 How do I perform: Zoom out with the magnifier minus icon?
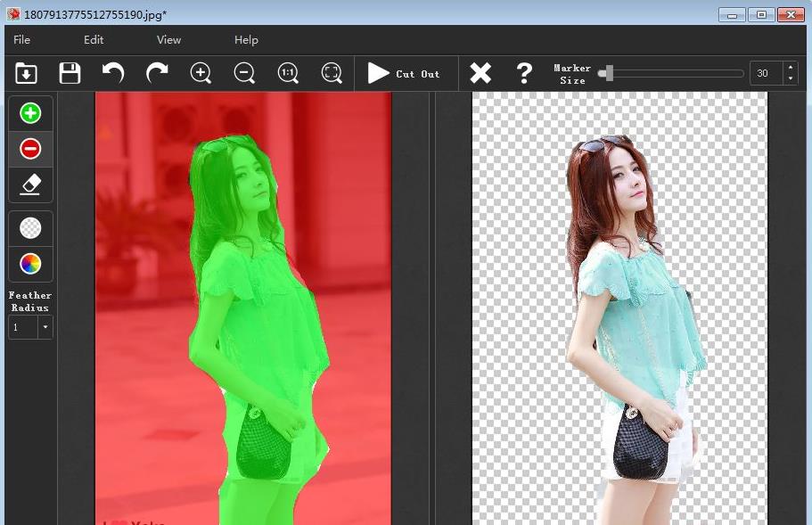[244, 73]
